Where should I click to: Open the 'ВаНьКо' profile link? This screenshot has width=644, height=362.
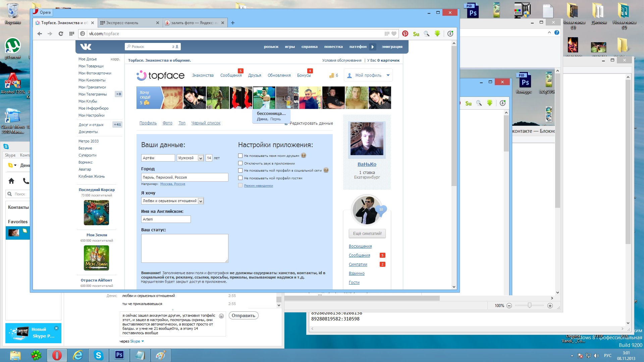(x=367, y=164)
